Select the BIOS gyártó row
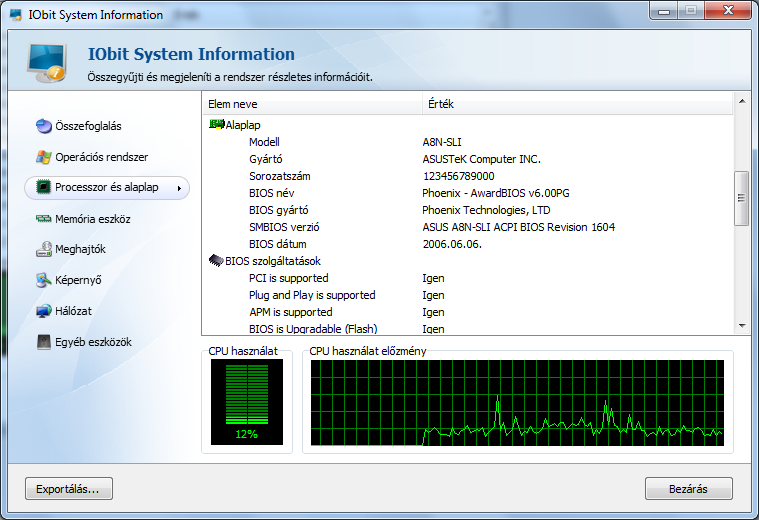759x520 pixels. [x=467, y=210]
